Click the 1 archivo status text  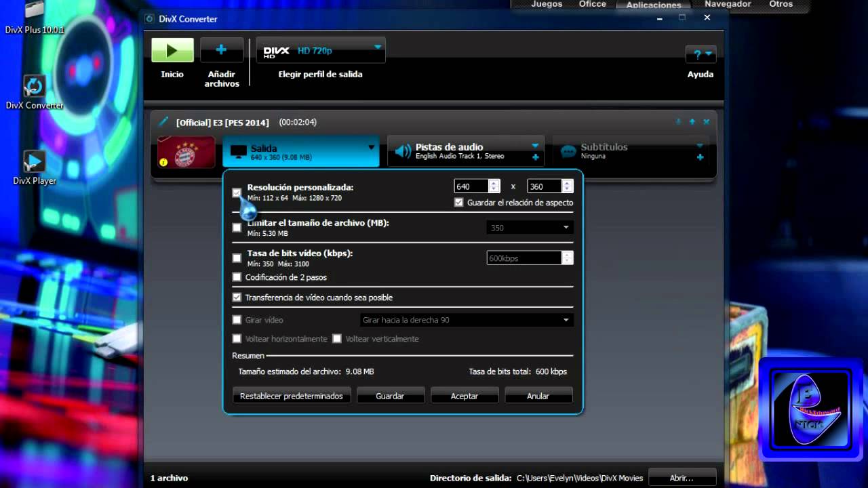169,478
